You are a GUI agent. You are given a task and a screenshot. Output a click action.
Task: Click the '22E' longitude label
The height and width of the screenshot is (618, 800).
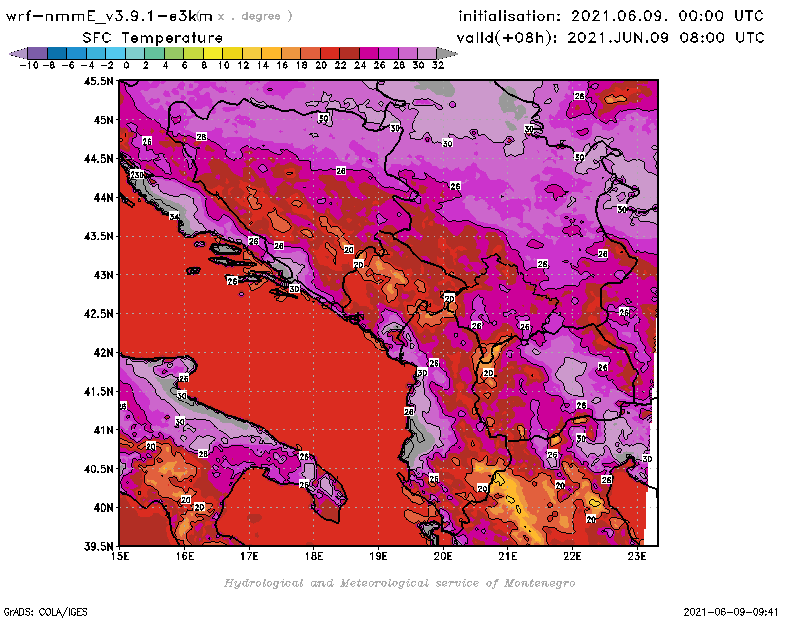pyautogui.click(x=572, y=556)
